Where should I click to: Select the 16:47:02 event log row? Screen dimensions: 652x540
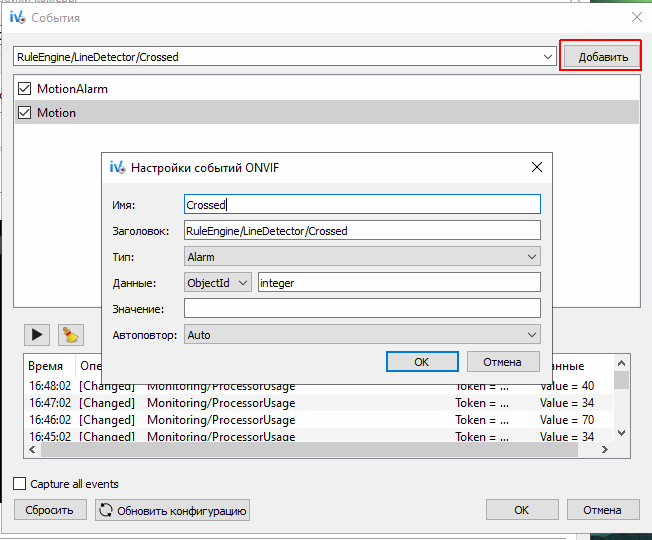point(319,403)
